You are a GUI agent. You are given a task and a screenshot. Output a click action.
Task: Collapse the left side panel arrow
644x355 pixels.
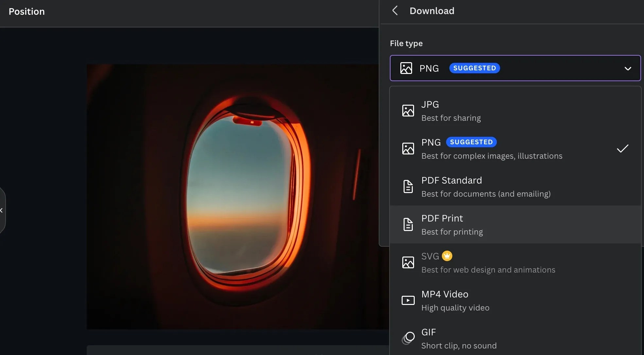click(2, 210)
